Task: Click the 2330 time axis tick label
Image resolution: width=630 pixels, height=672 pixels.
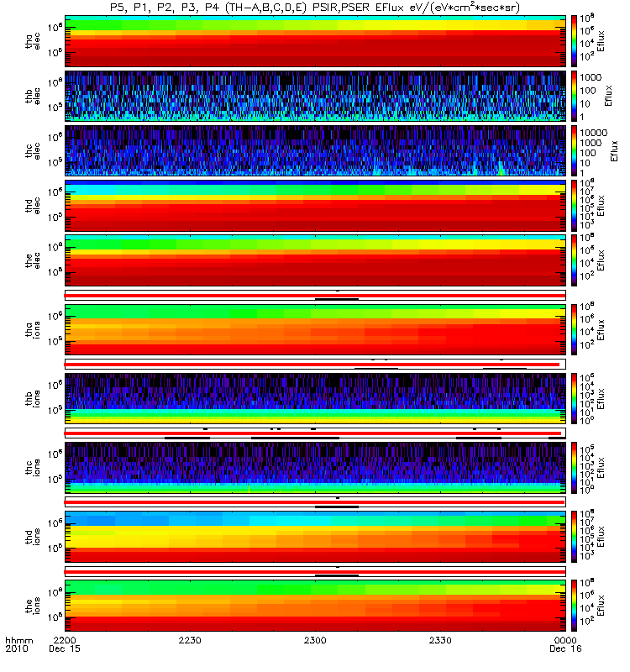Action: (440, 640)
